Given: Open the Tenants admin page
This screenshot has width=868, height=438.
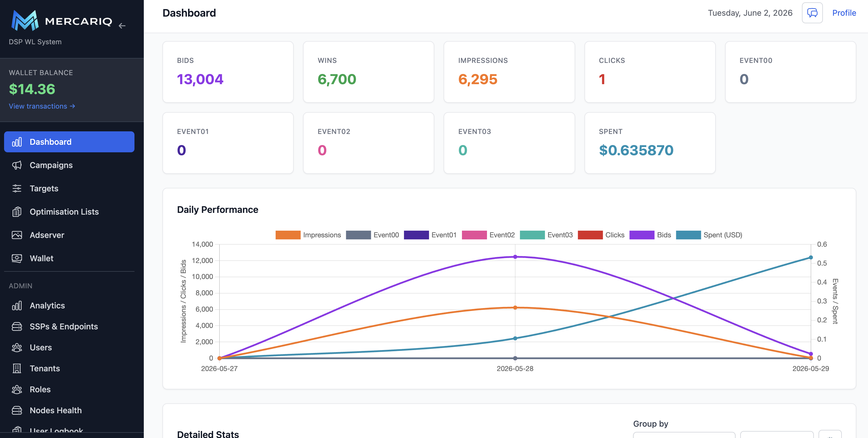Looking at the screenshot, I should [x=69, y=368].
